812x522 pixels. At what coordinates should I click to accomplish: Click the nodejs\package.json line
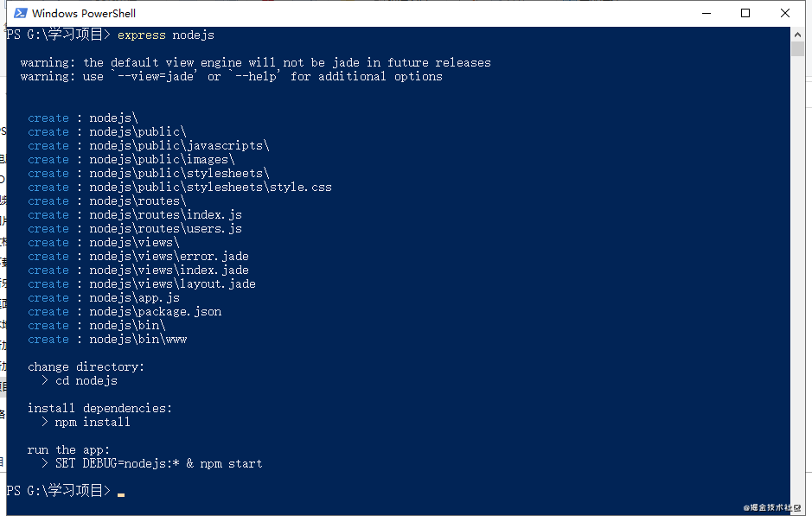click(x=125, y=311)
